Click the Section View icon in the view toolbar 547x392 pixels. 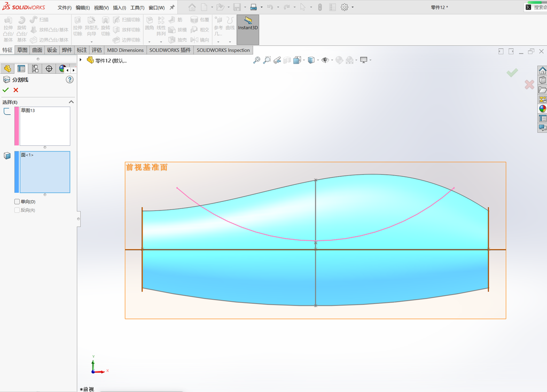click(287, 60)
